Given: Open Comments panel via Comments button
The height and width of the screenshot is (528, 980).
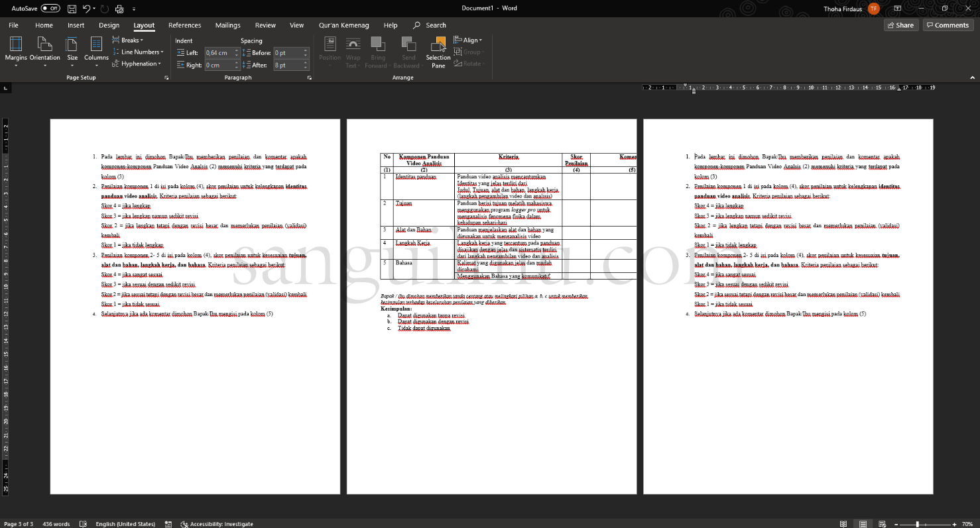Looking at the screenshot, I should pos(948,25).
